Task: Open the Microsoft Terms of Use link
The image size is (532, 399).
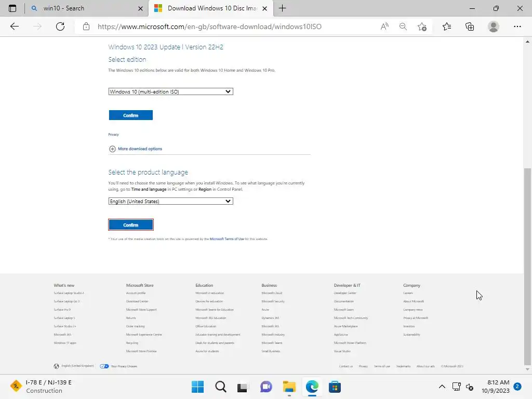Action: 227,239
